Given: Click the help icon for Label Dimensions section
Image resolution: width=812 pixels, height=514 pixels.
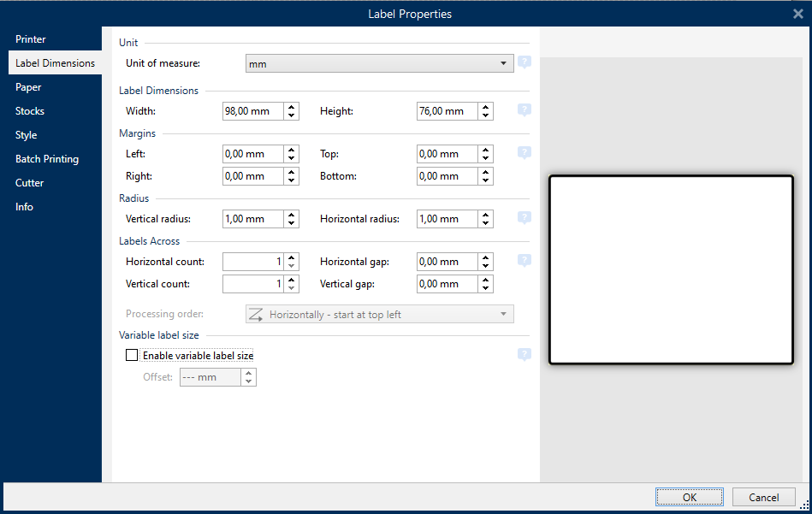Looking at the screenshot, I should tap(524, 110).
